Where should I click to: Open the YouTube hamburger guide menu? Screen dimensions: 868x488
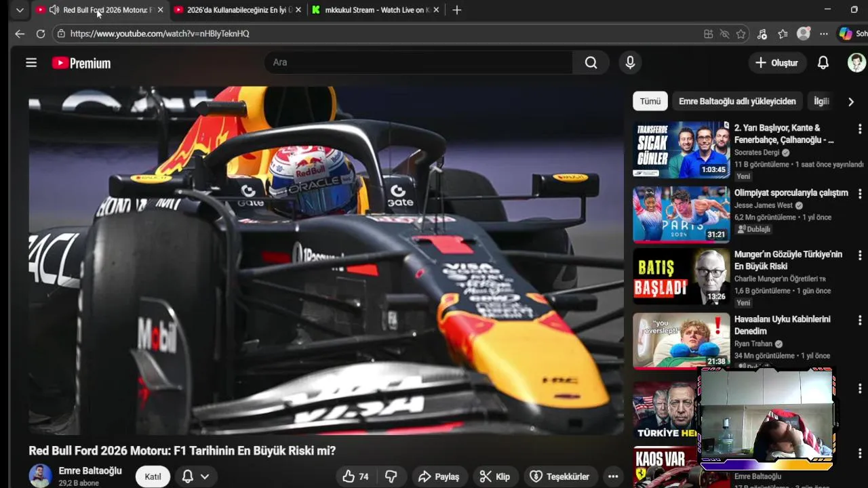click(31, 62)
